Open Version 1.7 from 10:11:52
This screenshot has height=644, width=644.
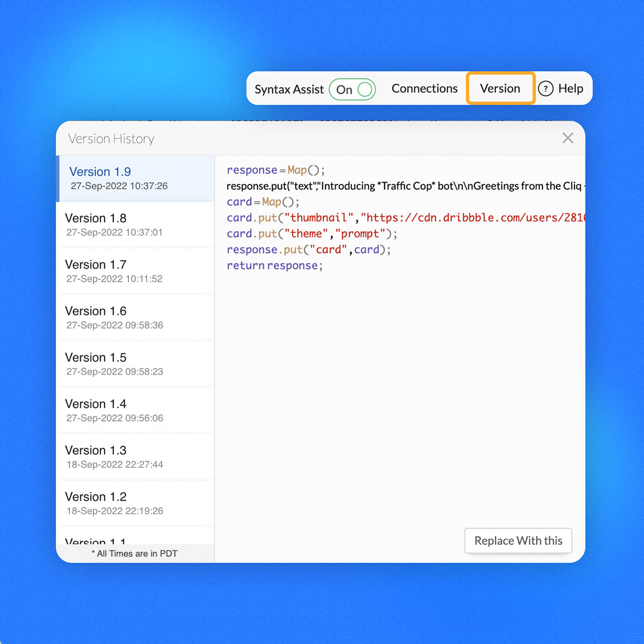pos(135,271)
